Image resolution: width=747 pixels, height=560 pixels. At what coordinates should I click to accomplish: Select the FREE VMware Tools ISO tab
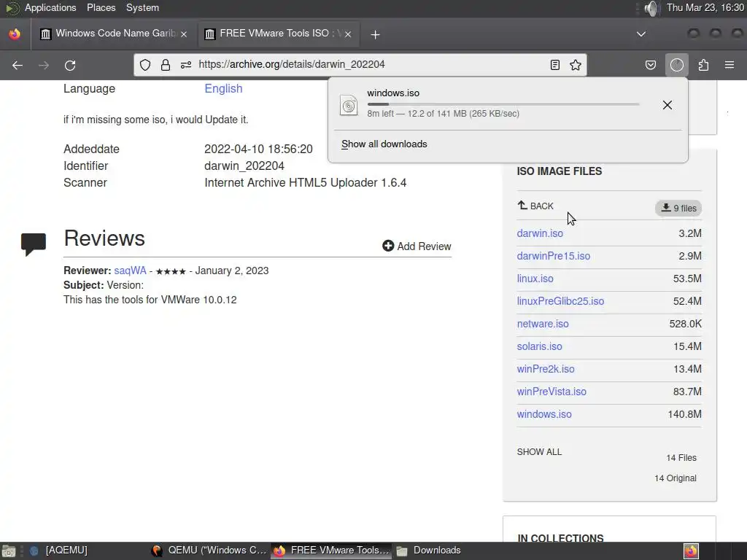point(279,34)
